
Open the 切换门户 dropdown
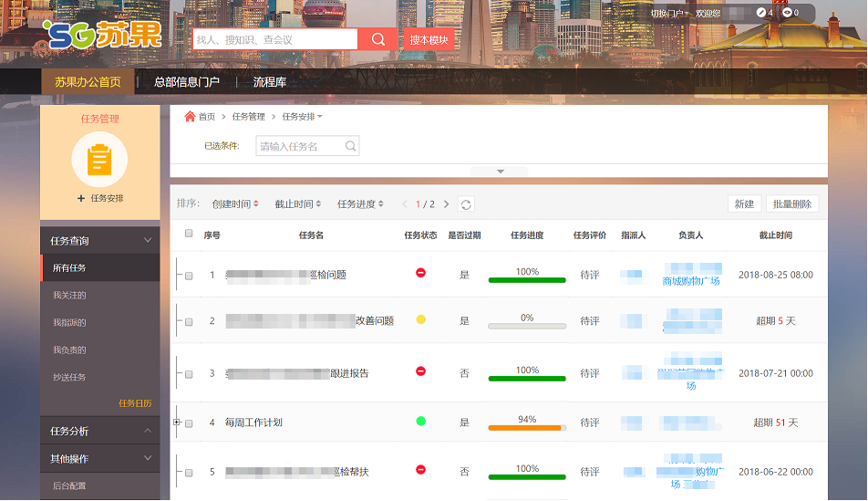(669, 14)
